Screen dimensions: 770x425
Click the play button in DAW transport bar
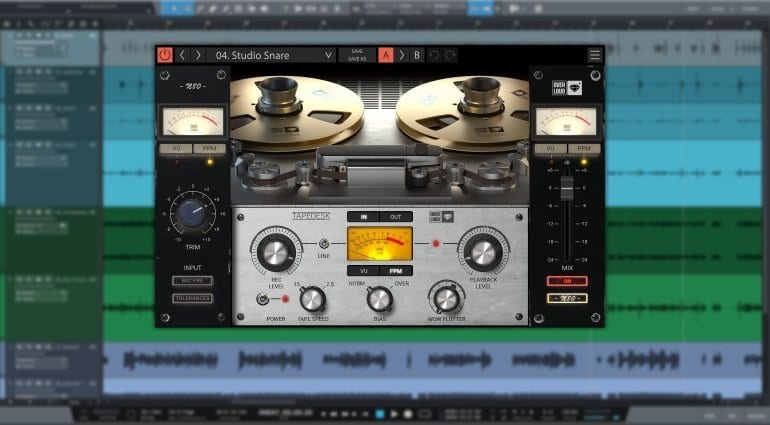pyautogui.click(x=394, y=414)
